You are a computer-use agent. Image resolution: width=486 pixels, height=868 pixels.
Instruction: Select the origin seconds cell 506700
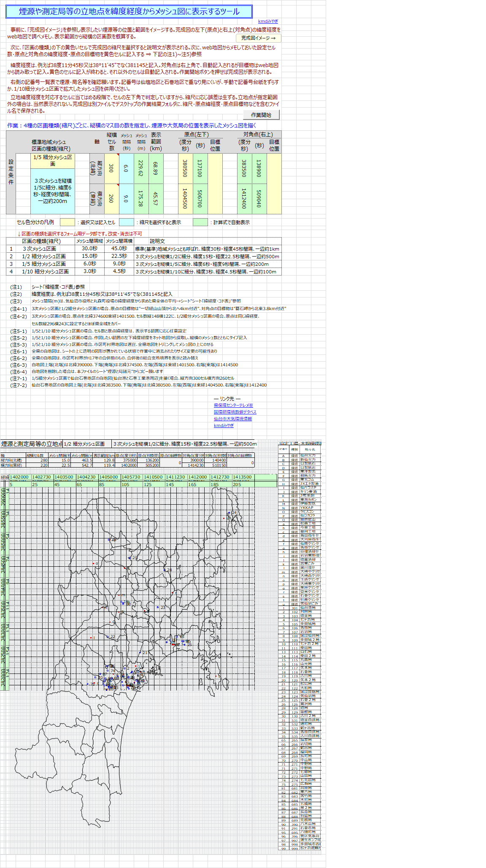pos(200,198)
